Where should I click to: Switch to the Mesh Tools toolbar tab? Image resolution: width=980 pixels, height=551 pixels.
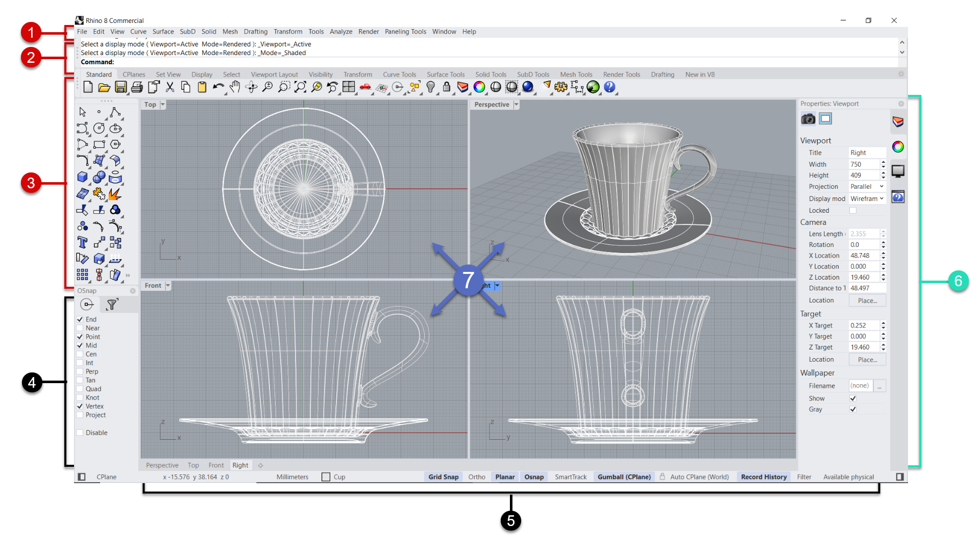coord(576,74)
